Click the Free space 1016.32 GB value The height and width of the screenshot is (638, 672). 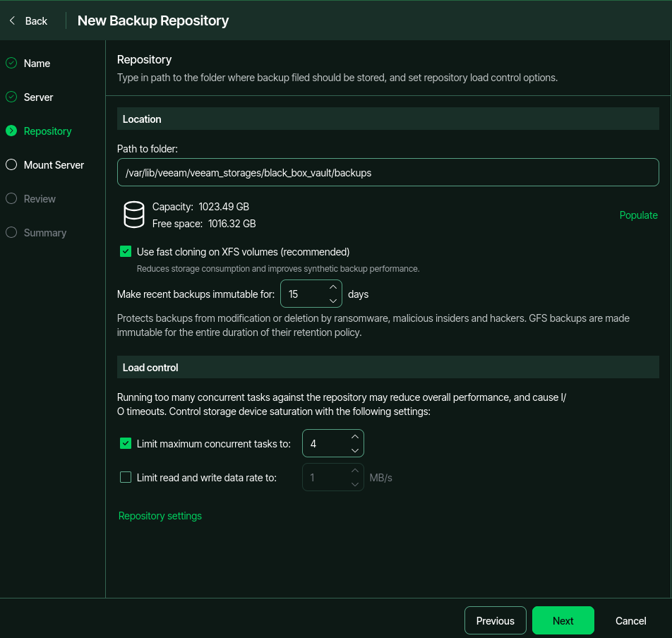232,224
